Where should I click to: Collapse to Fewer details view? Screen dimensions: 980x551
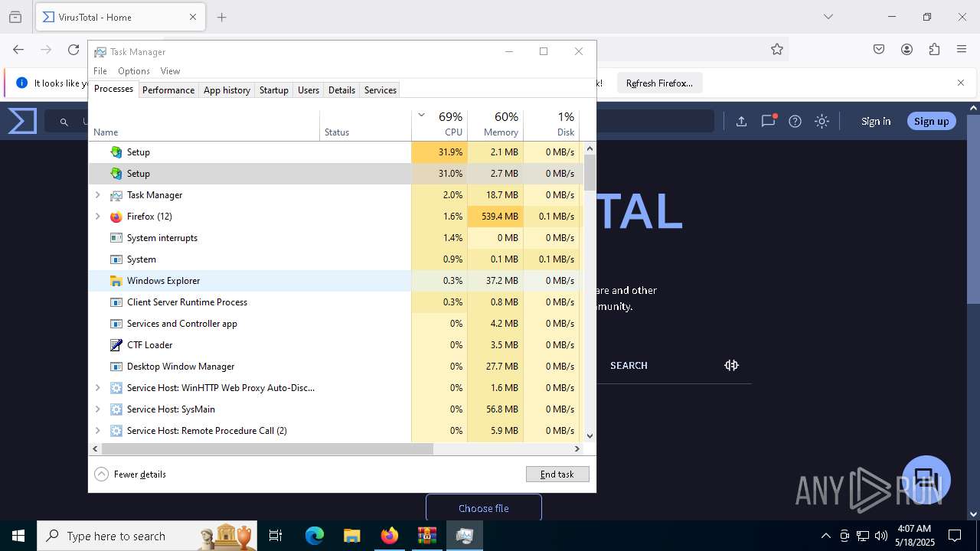[x=130, y=474]
